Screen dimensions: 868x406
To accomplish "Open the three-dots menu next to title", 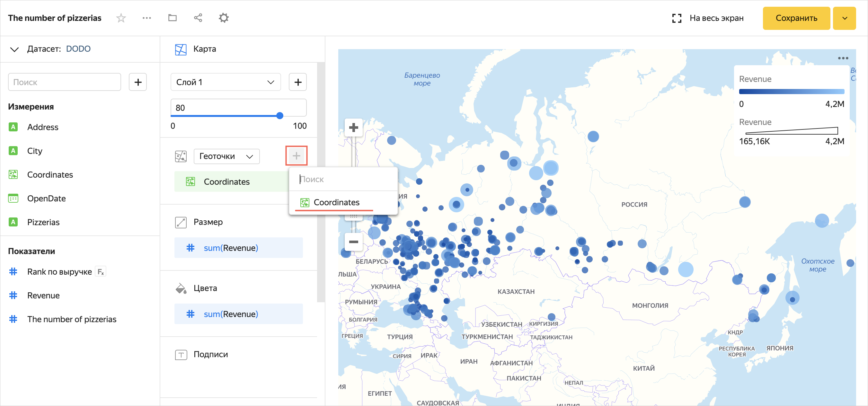I will tap(146, 18).
